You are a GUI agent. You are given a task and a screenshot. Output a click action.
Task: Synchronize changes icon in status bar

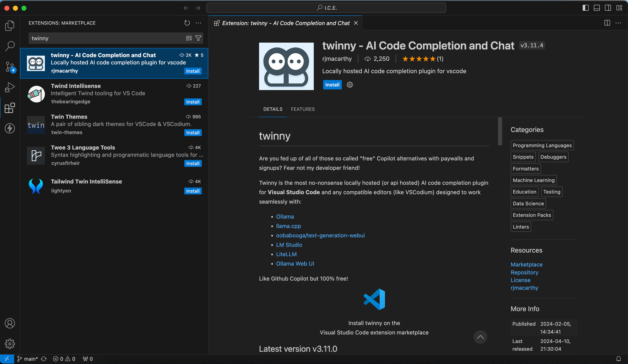(x=44, y=359)
